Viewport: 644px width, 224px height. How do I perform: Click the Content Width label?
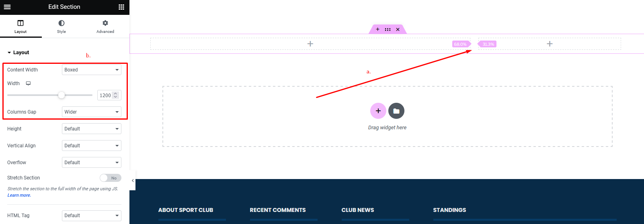[x=23, y=70]
